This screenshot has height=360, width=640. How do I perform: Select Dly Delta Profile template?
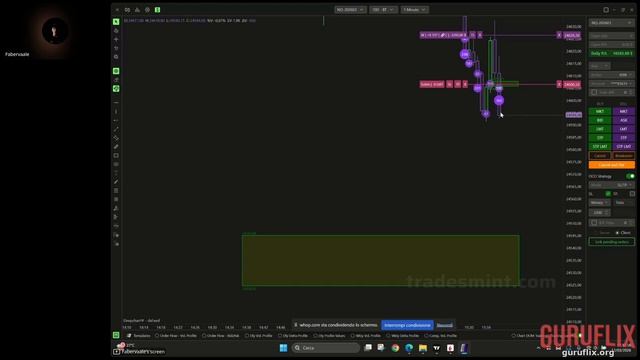[293, 336]
